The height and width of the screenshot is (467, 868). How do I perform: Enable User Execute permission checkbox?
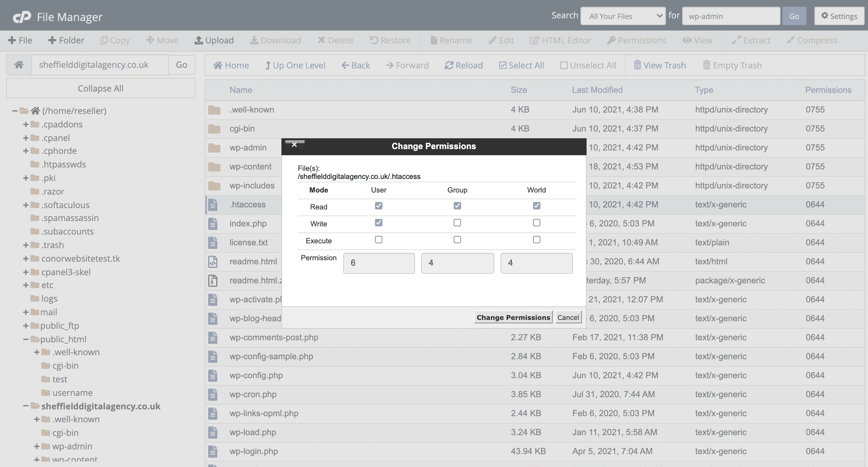379,240
